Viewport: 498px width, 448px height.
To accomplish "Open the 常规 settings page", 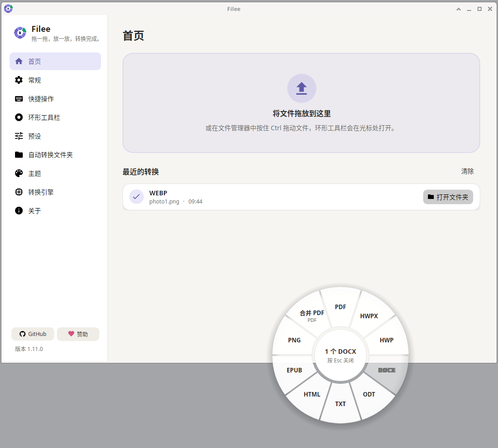I will coord(55,80).
